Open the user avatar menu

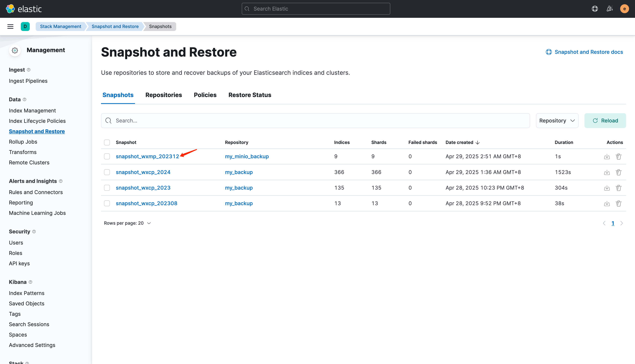coord(624,9)
